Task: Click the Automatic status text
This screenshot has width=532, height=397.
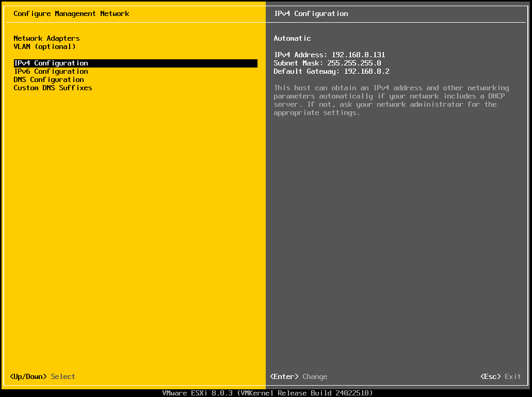Action: (292, 38)
